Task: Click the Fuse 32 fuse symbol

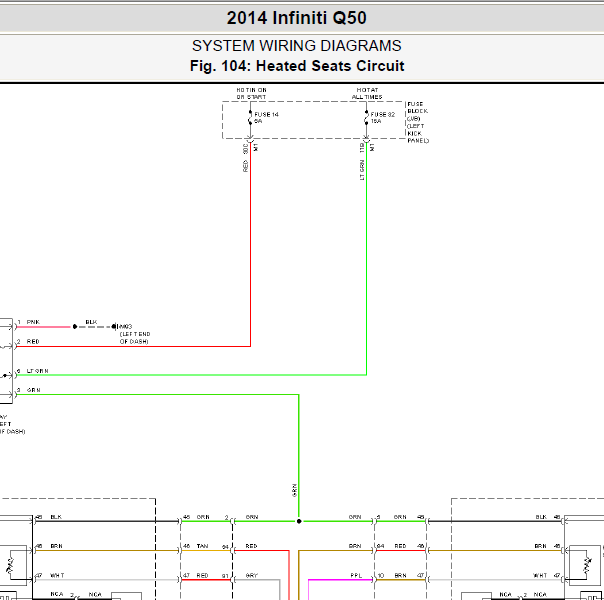Action: click(366, 118)
